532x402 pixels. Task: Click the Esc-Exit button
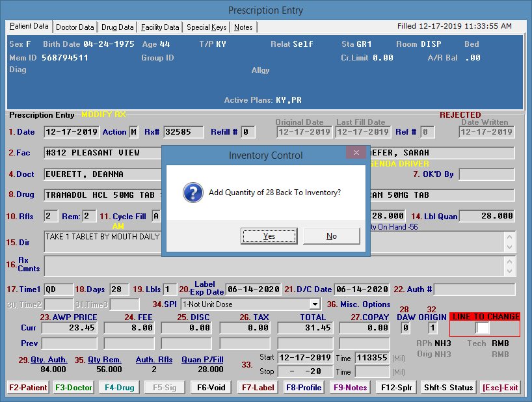(x=500, y=387)
